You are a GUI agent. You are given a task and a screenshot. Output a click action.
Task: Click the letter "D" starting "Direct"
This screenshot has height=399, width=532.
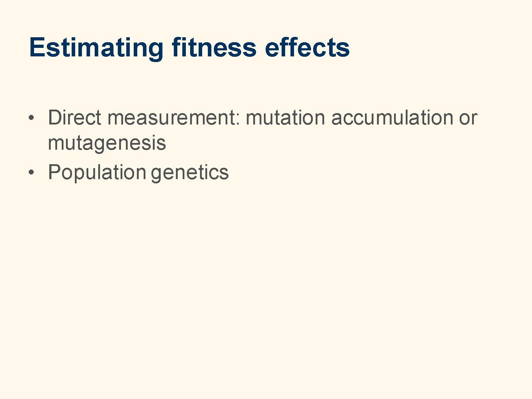pos(55,118)
